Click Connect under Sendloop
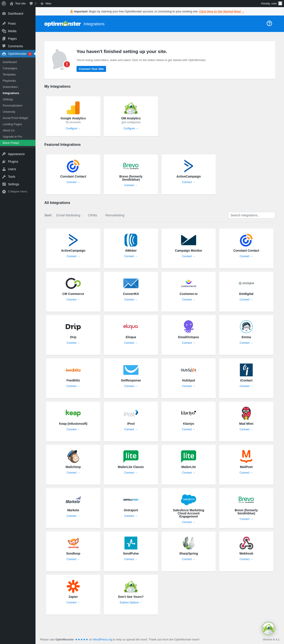 click(x=73, y=559)
